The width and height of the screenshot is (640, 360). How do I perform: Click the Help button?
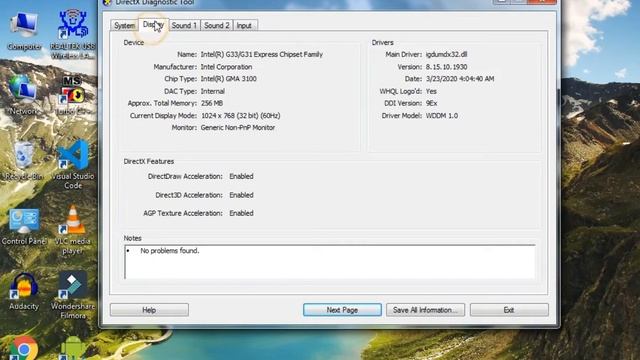click(x=149, y=310)
